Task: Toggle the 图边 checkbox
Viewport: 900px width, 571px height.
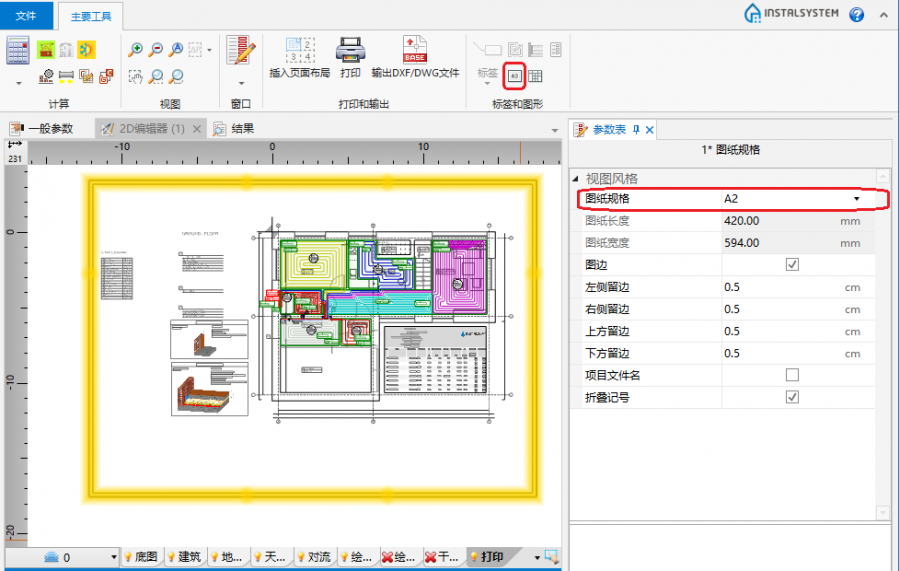Action: 792,265
